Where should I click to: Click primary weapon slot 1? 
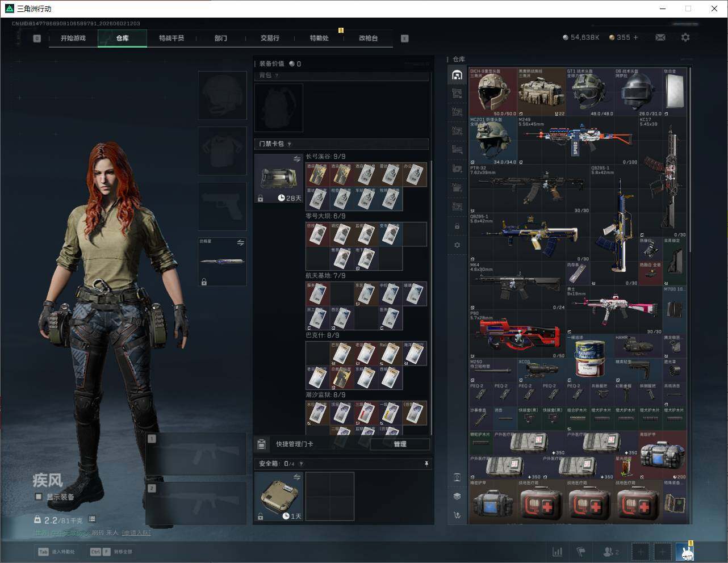[x=196, y=453]
